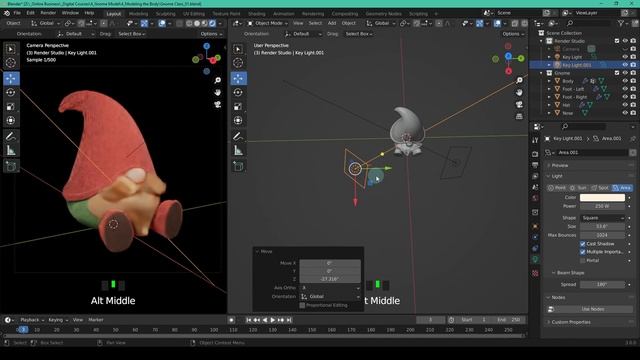The image size is (640, 360).
Task: Set light type to Spot
Action: click(600, 188)
